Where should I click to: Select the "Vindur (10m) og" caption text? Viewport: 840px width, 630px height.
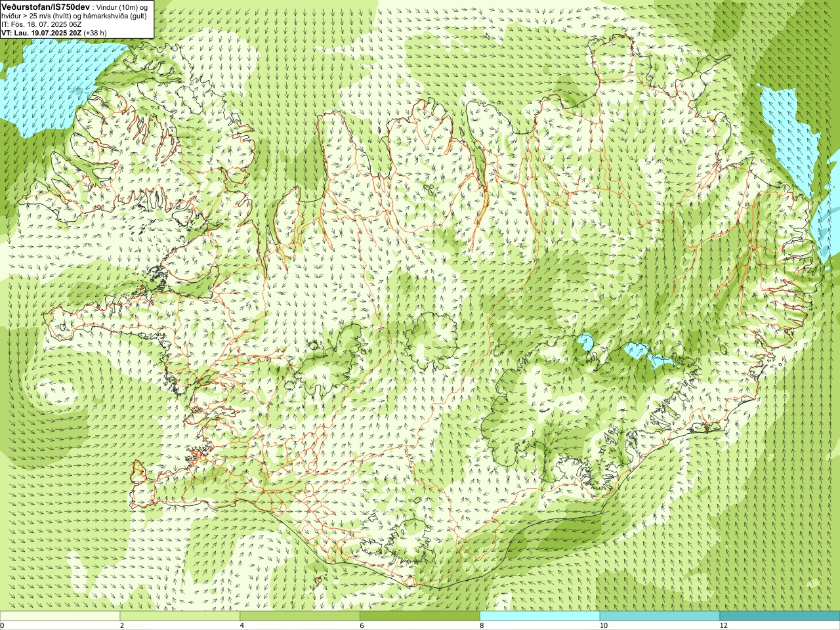pyautogui.click(x=122, y=7)
